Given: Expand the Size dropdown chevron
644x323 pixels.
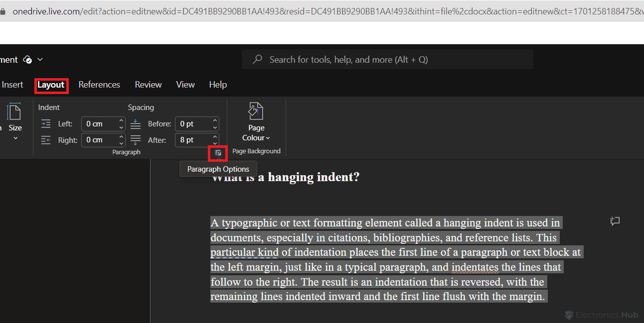Looking at the screenshot, I should point(15,138).
